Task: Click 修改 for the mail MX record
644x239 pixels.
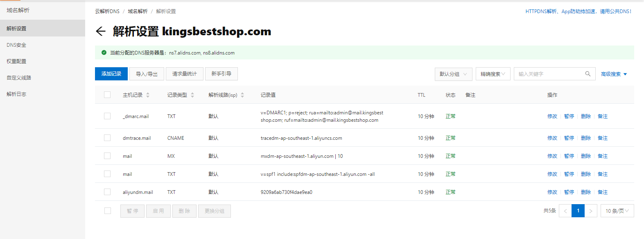Action: [x=552, y=156]
